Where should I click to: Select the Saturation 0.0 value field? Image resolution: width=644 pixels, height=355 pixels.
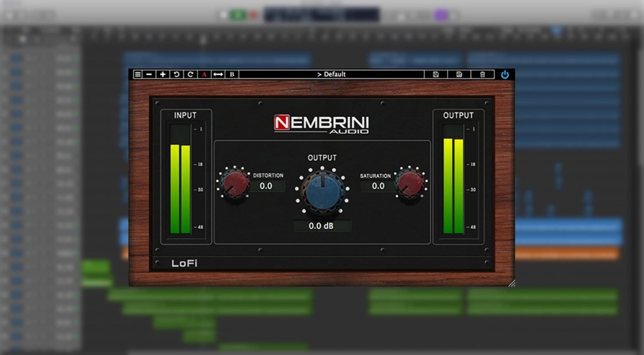(x=378, y=186)
